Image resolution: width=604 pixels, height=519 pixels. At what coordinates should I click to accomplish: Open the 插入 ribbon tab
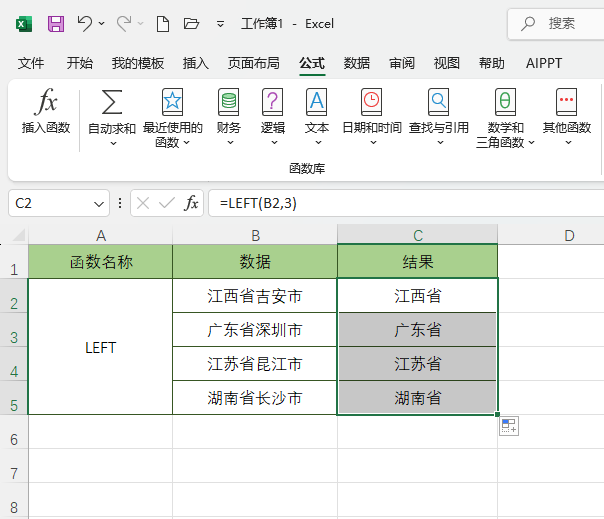pyautogui.click(x=196, y=63)
